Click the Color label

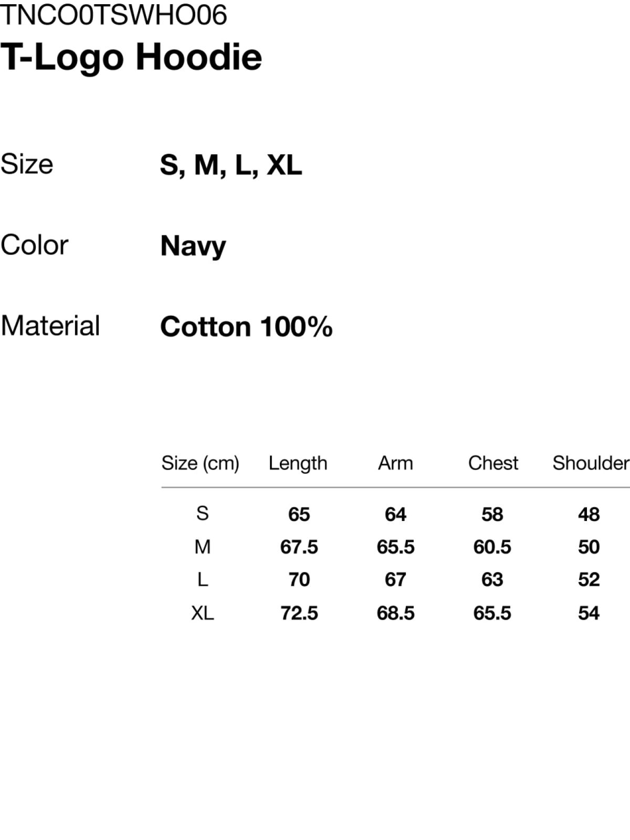(35, 245)
